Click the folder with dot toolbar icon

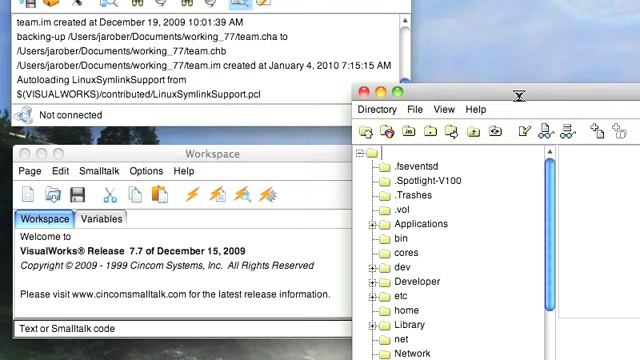(x=430, y=131)
